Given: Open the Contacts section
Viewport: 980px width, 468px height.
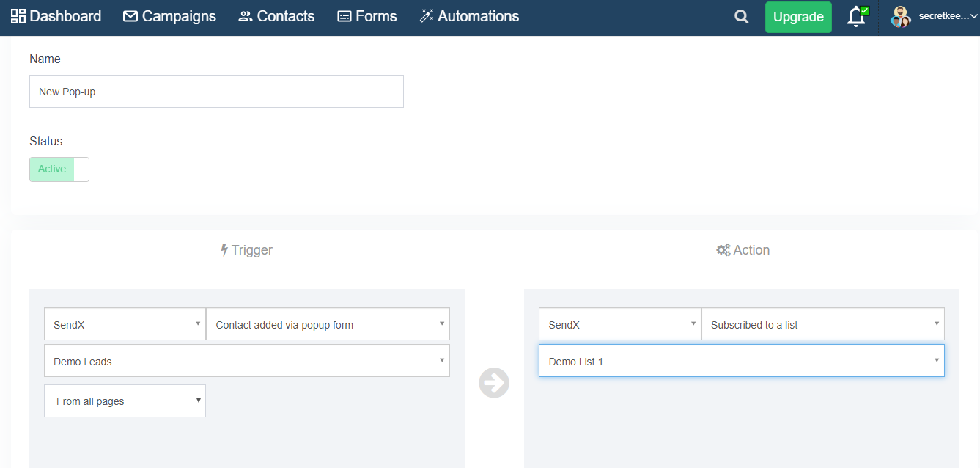Looking at the screenshot, I should pyautogui.click(x=276, y=16).
